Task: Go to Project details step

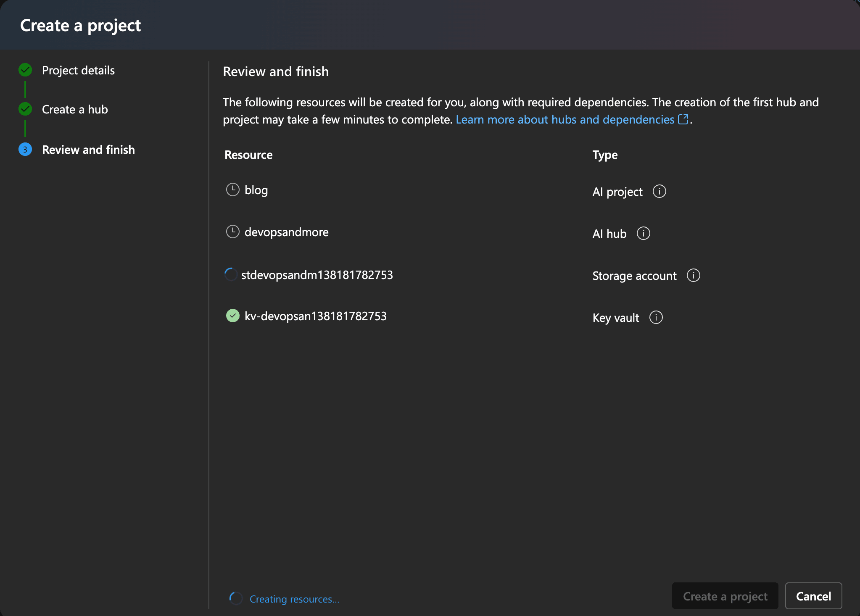Action: click(78, 71)
